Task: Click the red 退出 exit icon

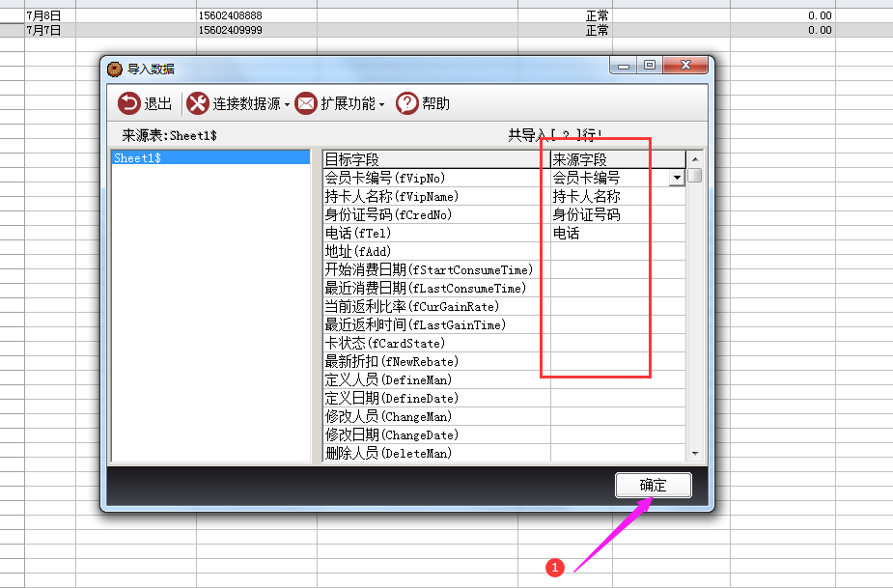Action: pyautogui.click(x=129, y=103)
